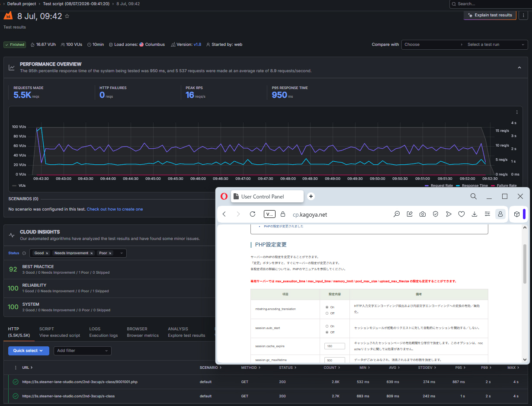Viewport: 532px width, 406px height.
Task: Collapse the Performance Overview section
Action: point(519,67)
